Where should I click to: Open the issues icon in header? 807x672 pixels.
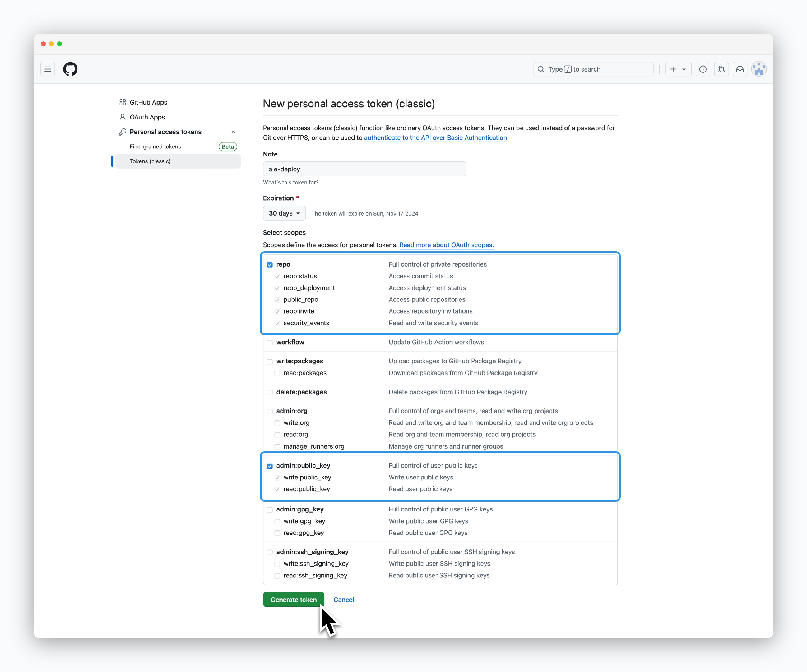coord(703,69)
